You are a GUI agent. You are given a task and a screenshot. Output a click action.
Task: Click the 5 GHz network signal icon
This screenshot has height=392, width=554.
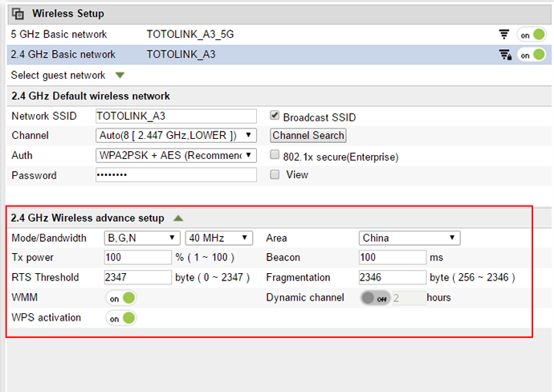coord(504,35)
